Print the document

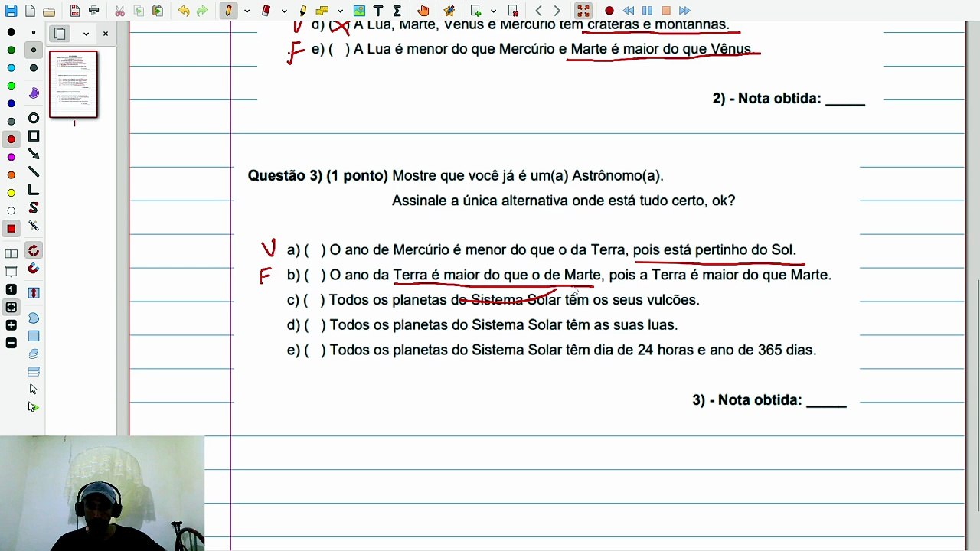(x=93, y=11)
